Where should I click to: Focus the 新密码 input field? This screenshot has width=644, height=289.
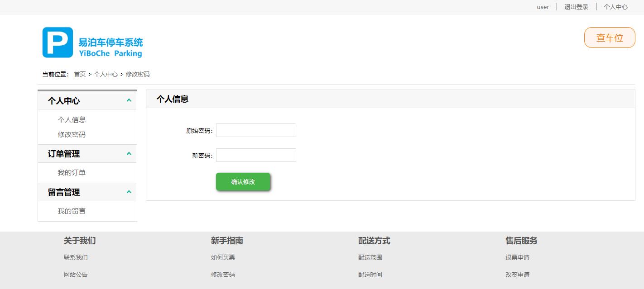tap(256, 155)
